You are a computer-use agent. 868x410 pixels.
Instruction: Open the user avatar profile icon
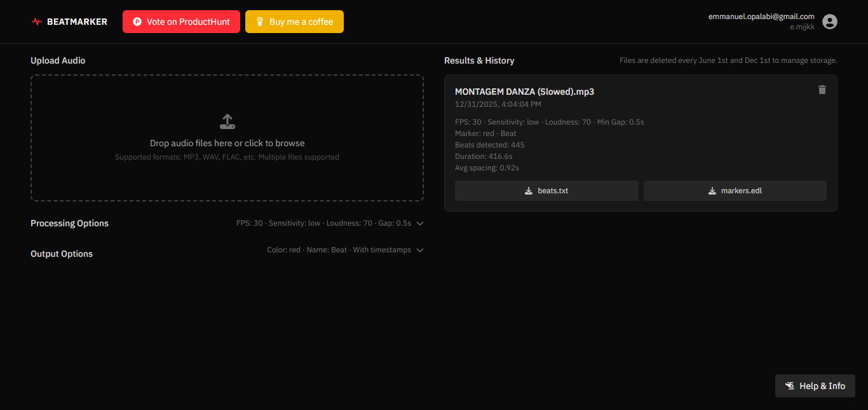[x=829, y=21]
